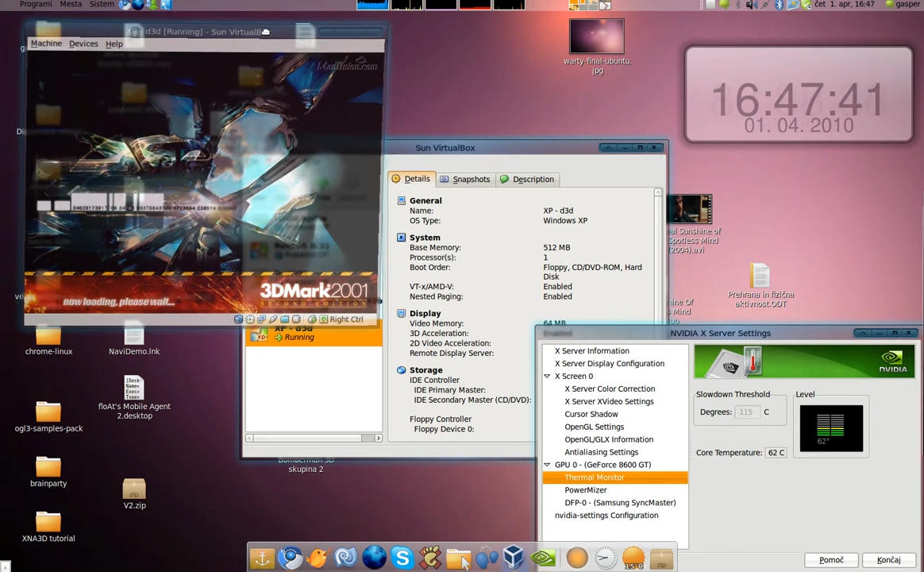Select the Details tab in VirtualBox
Screen dimensions: 924x572
411,179
